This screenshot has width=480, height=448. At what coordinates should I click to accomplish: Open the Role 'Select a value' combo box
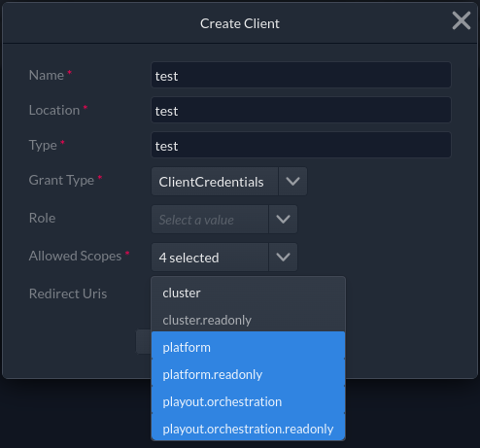coord(210,220)
